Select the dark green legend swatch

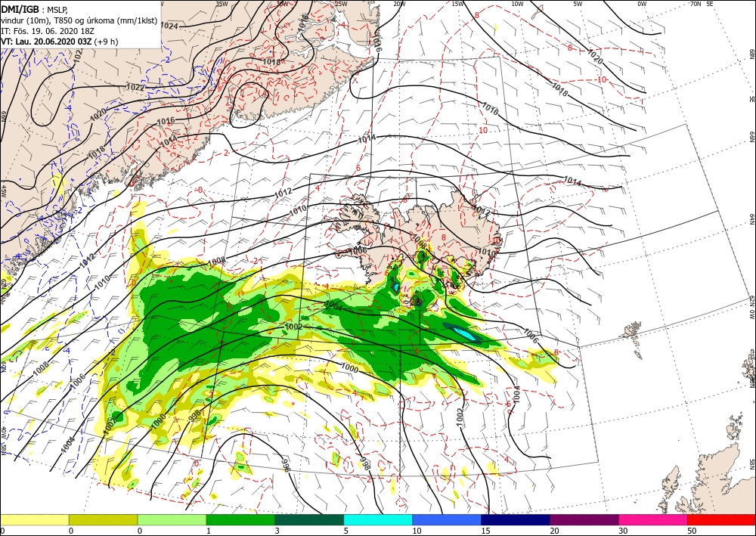point(309,519)
